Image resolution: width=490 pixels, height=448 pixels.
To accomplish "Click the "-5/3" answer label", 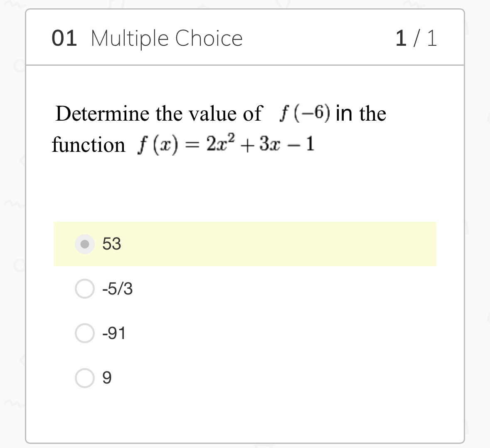I will [x=118, y=289].
